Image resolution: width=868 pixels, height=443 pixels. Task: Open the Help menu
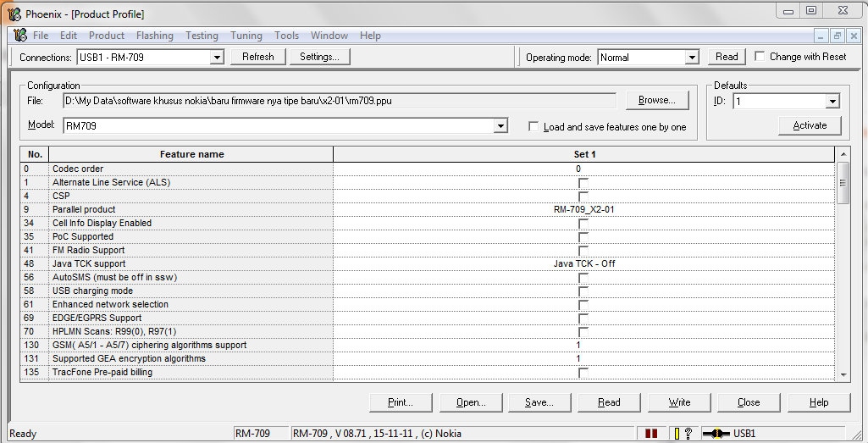(x=370, y=36)
